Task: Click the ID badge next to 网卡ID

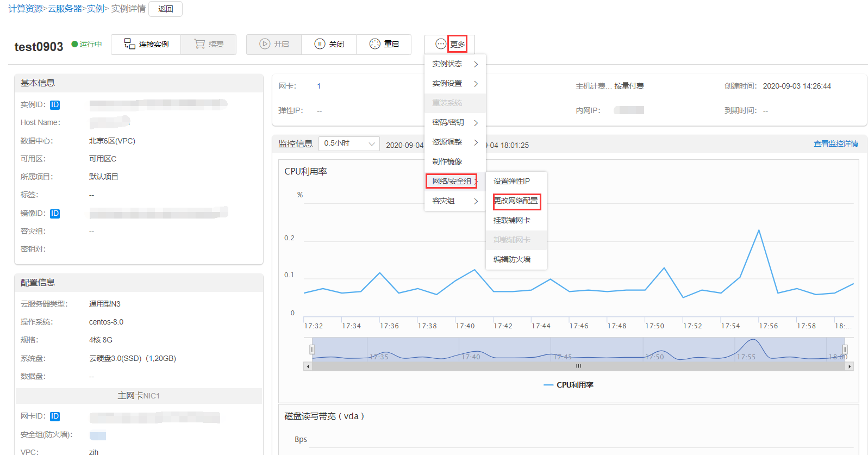Action: coord(55,416)
